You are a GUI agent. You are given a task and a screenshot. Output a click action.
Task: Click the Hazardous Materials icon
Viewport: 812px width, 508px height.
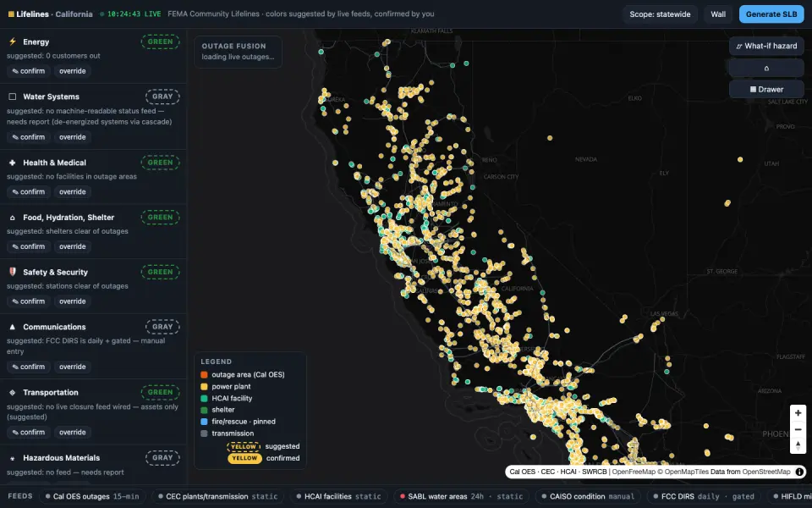click(x=13, y=458)
